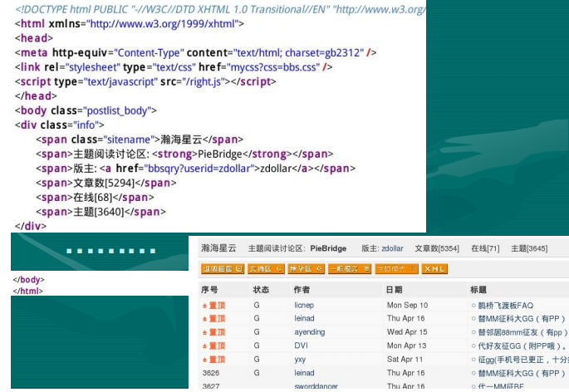The image size is (569, 392).
Task: Open post 替MM征科大GG in row 3626
Action: tap(522, 373)
